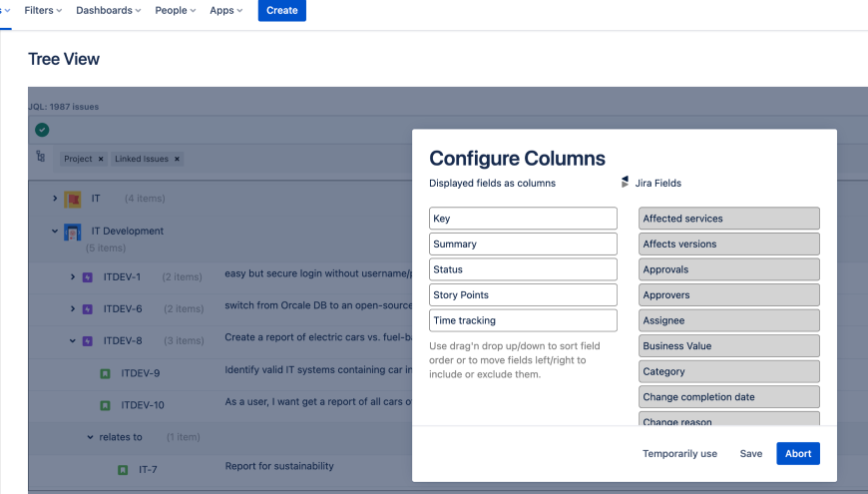Expand the ITDEV-6 row
This screenshot has height=494, width=868.
(x=73, y=308)
